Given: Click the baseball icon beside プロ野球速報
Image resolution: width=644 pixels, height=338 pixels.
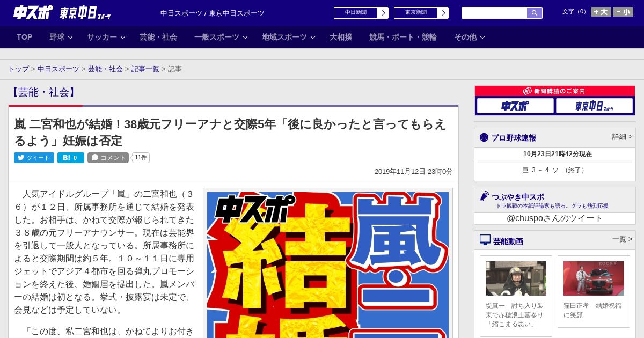Looking at the screenshot, I should click(x=484, y=137).
